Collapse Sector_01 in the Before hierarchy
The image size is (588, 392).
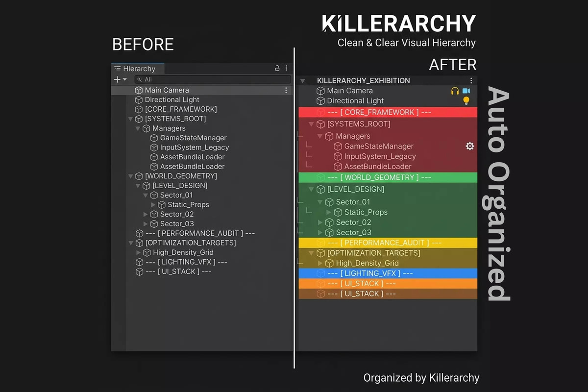coord(146,195)
